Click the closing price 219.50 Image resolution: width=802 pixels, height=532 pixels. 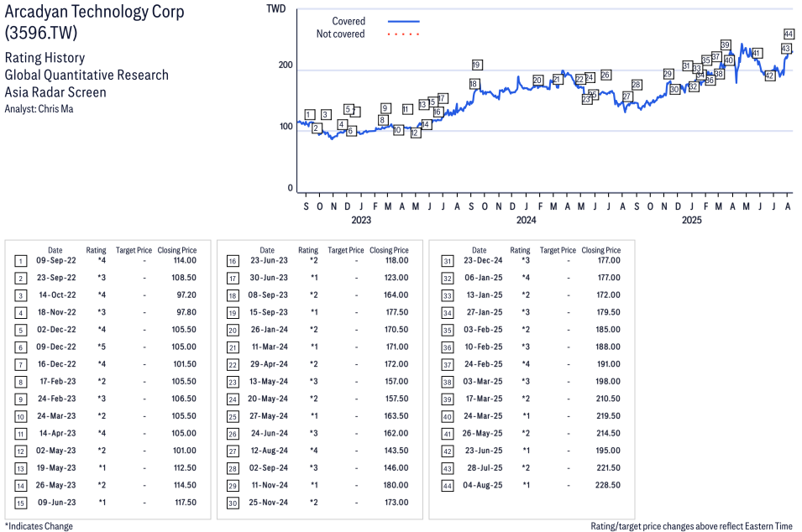(x=608, y=416)
